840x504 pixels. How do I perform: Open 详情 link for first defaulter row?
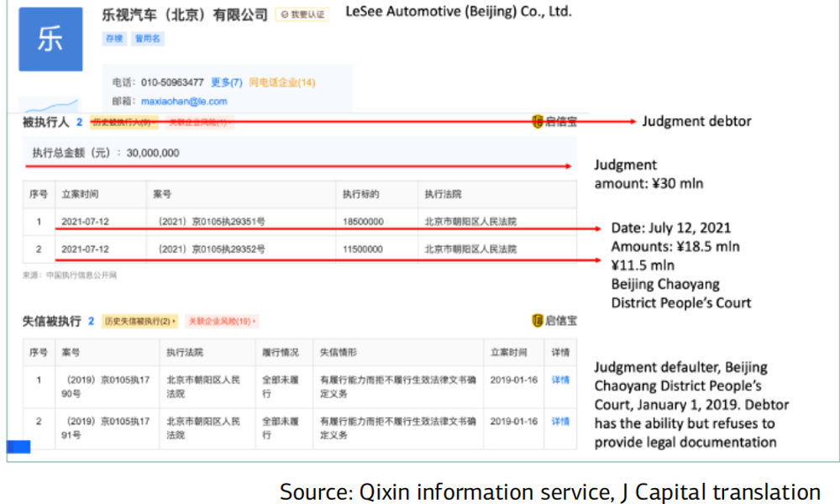(x=560, y=380)
